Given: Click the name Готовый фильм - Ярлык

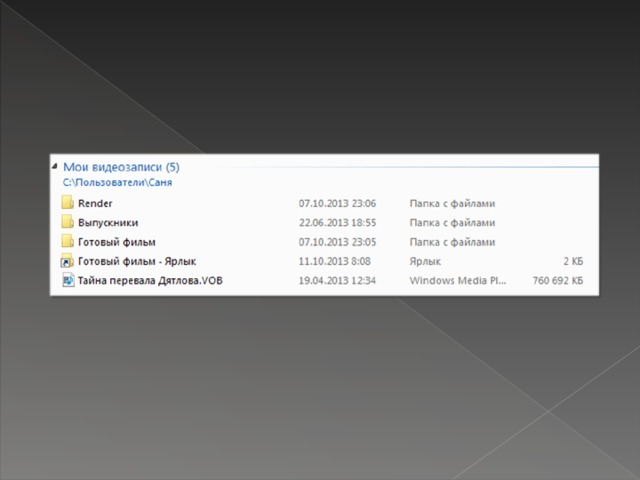Looking at the screenshot, I should point(137,261).
